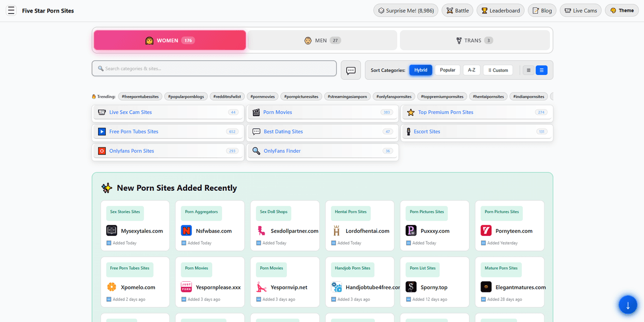
Task: Click the Mysexytales.com site icon
Action: (x=112, y=230)
